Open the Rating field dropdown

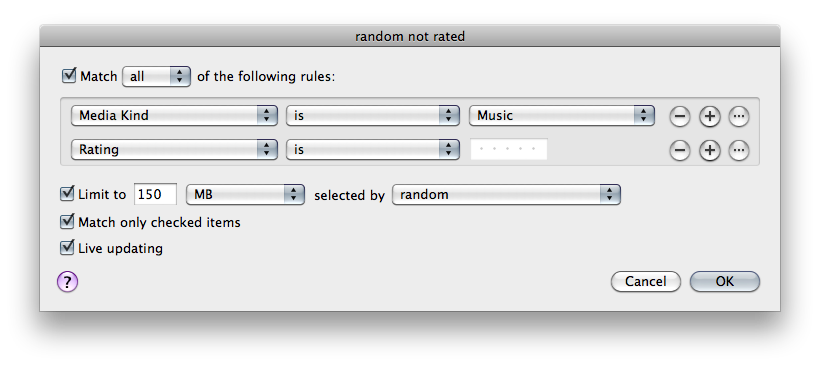174,150
